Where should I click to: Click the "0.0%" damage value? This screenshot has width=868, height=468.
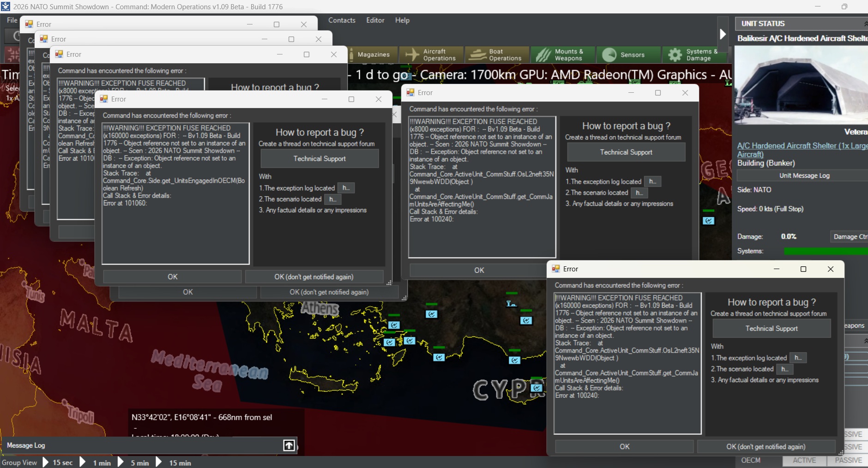click(x=789, y=237)
